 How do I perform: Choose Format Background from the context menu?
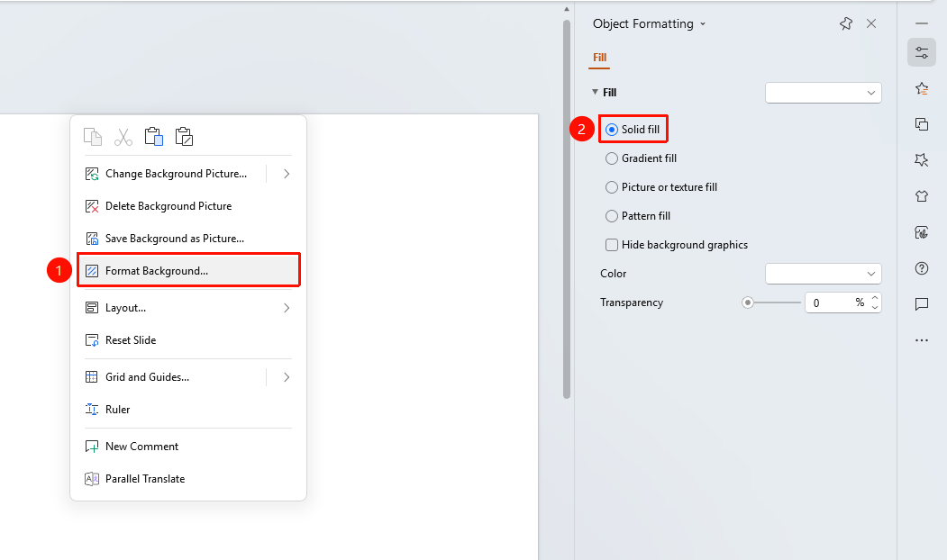click(x=188, y=271)
